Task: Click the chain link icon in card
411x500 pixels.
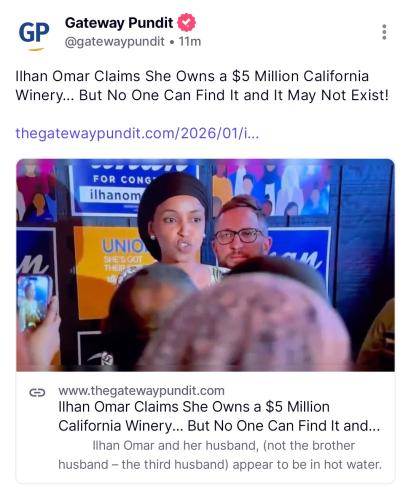Action: pyautogui.click(x=37, y=393)
